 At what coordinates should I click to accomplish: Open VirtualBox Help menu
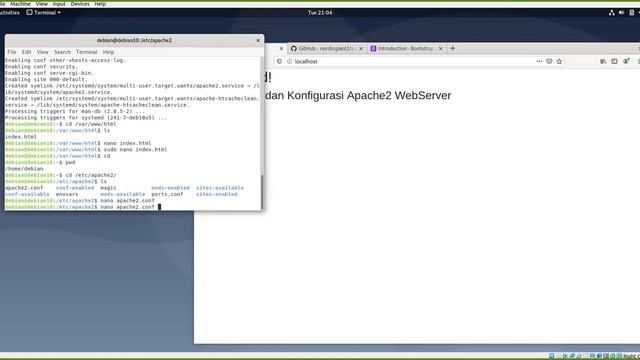(x=100, y=4)
